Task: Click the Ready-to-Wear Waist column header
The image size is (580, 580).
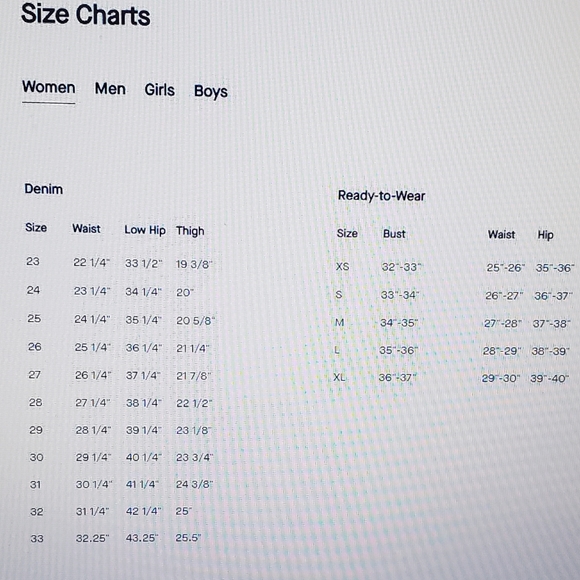Action: click(501, 235)
